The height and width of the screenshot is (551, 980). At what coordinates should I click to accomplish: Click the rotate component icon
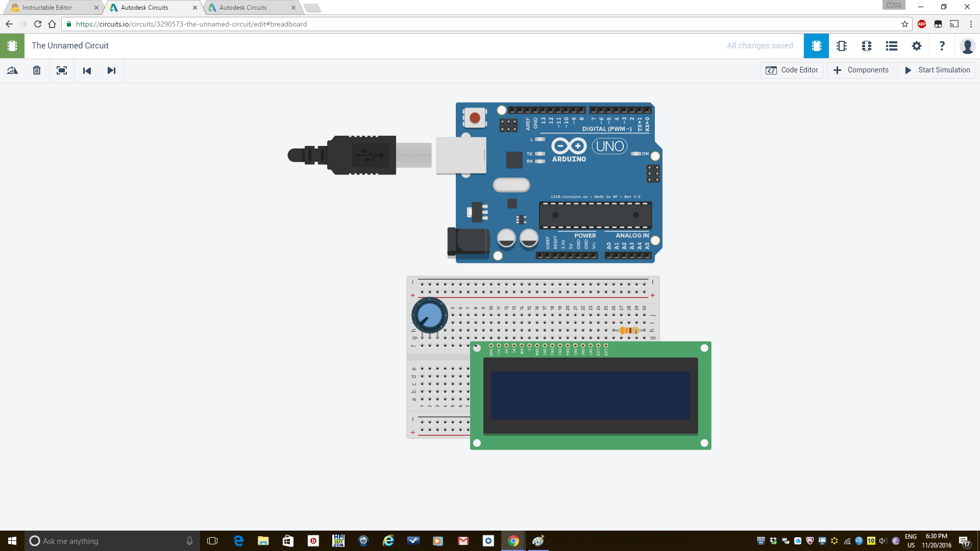(12, 70)
